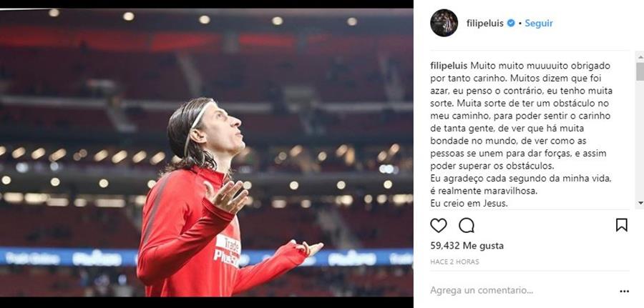The width and height of the screenshot is (644, 308).
Task: Open filipeluis profile picture avatar
Action: click(444, 23)
